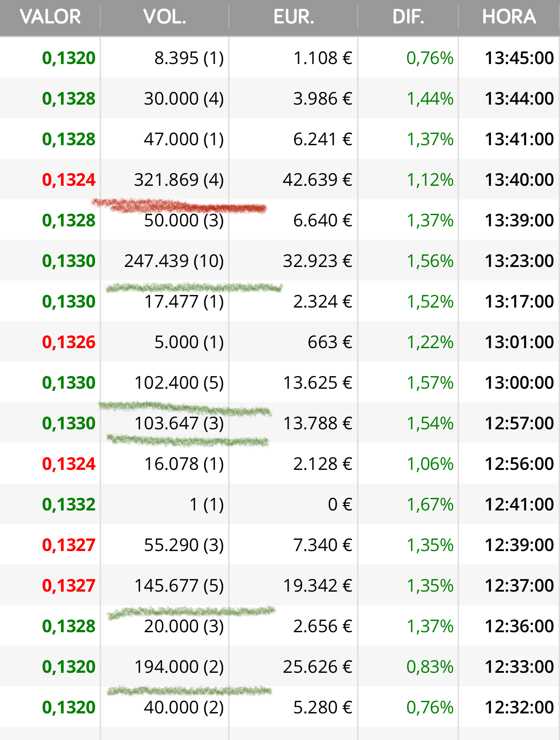Click the 40.000 (2) volume cell
This screenshot has width=560, height=740.
[x=184, y=708]
